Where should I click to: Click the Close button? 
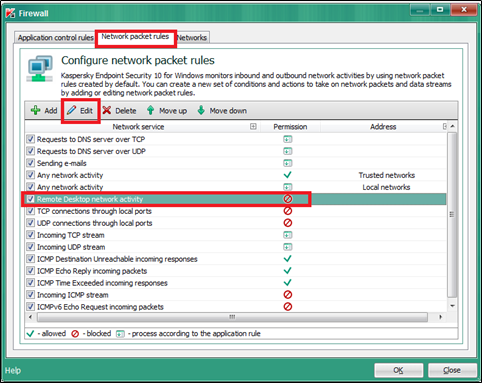tap(452, 370)
